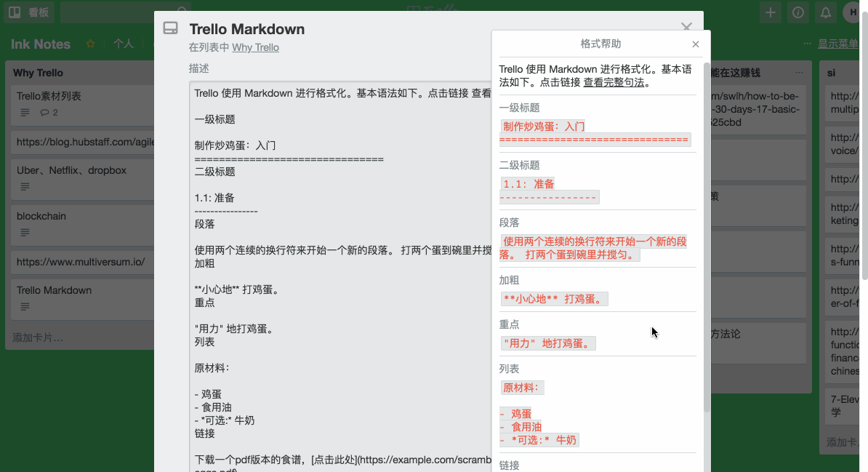
Task: Click the 描述 label in the card dialog
Action: pos(198,68)
